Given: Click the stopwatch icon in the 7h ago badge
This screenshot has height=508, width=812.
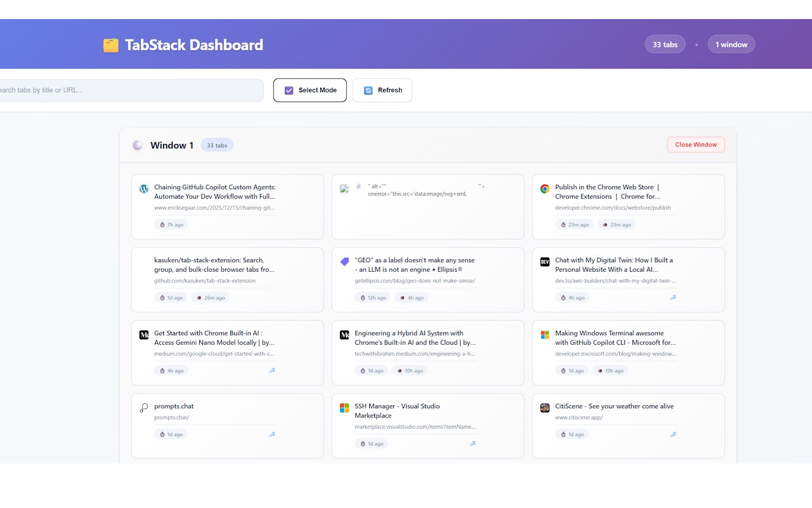Looking at the screenshot, I should pyautogui.click(x=162, y=225).
